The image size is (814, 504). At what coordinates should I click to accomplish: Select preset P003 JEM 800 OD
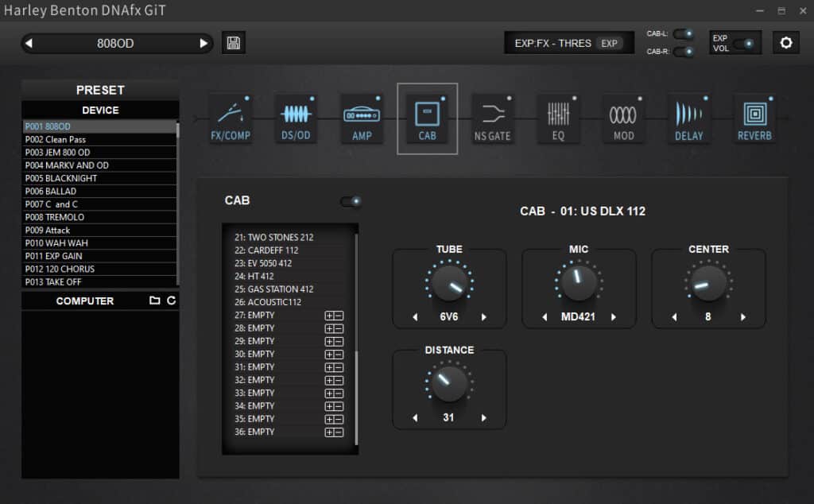(x=99, y=152)
